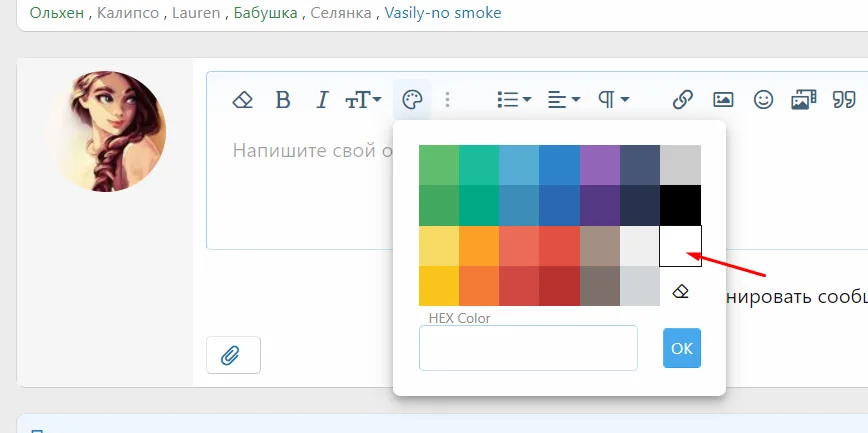Pick the dark violet color swatch

pyautogui.click(x=600, y=205)
